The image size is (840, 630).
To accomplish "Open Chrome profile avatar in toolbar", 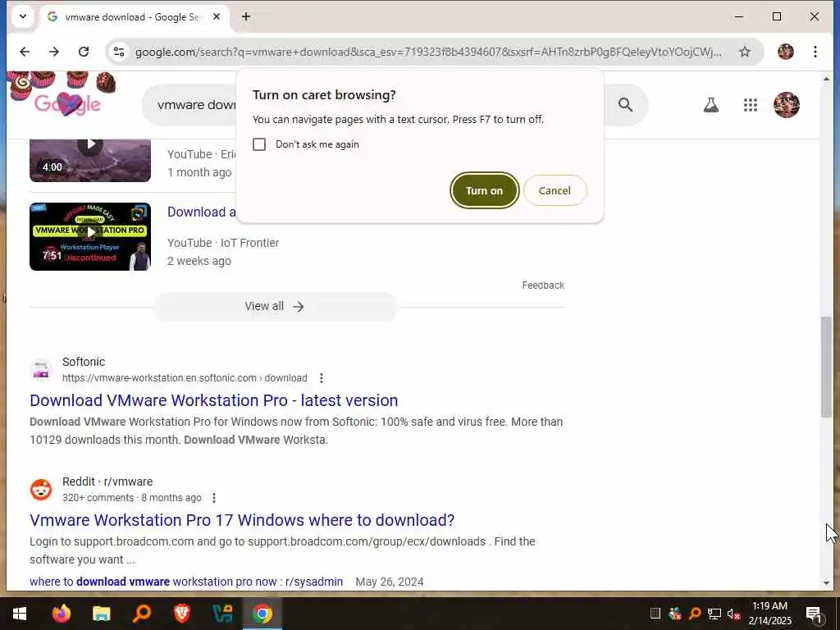I will click(785, 52).
